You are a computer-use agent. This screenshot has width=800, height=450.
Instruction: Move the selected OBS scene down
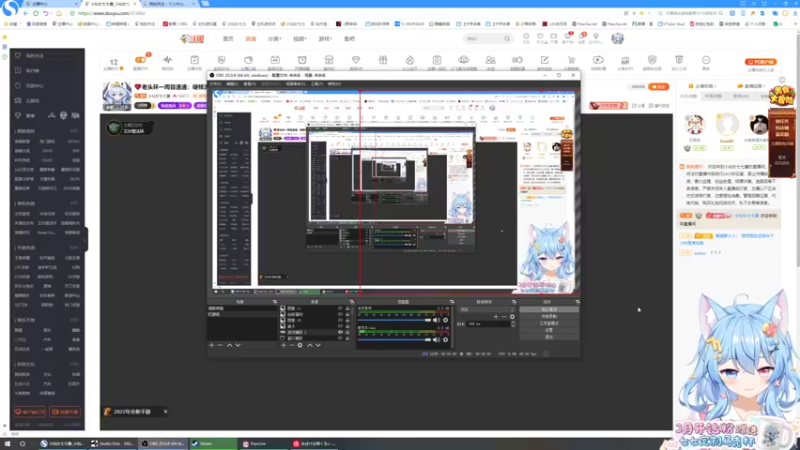point(238,345)
